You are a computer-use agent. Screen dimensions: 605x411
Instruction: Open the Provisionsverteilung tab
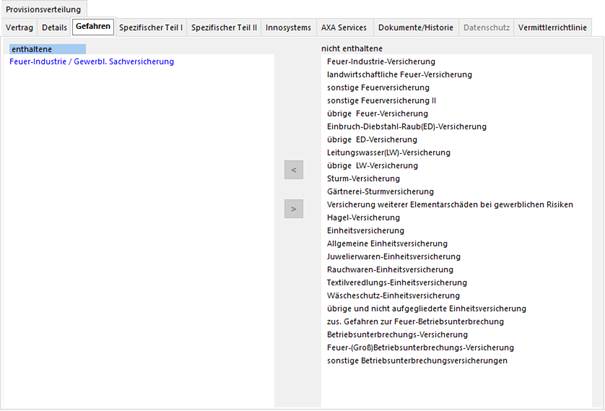coord(44,9)
